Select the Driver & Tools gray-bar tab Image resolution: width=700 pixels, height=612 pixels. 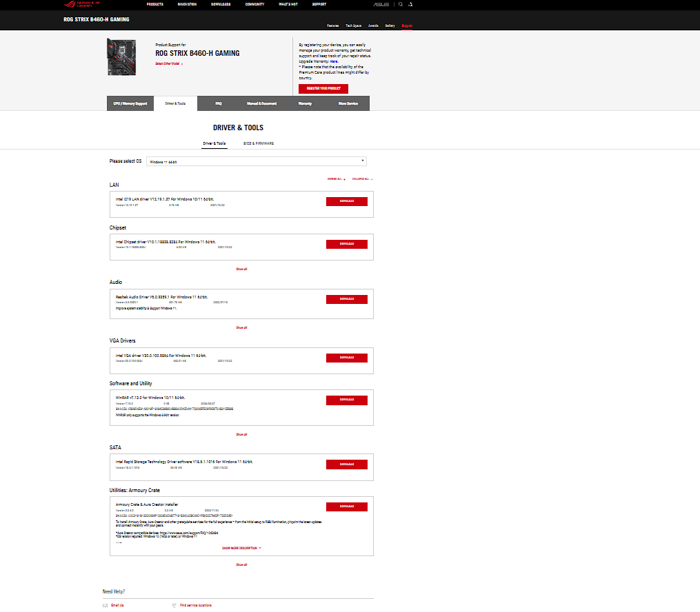click(175, 103)
